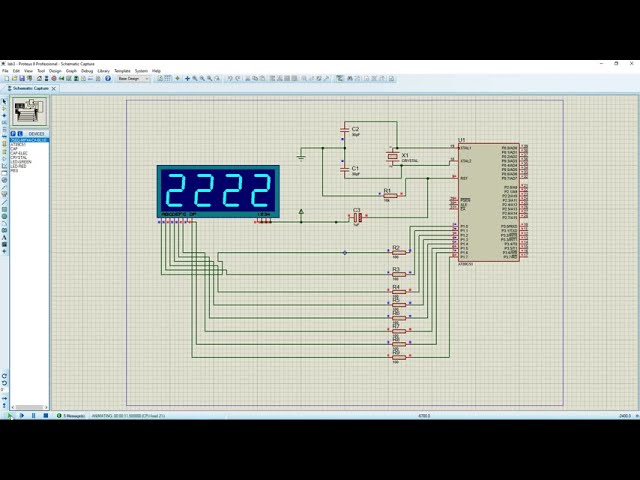The image size is (640, 480).
Task: Select the 2D Graphics Circle tool
Action: point(4,216)
